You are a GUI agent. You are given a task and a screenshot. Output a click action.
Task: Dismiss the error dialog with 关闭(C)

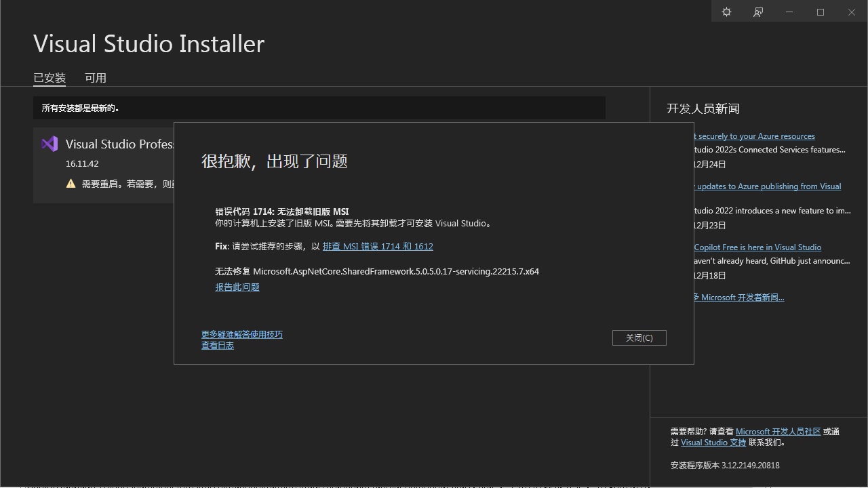click(x=639, y=338)
